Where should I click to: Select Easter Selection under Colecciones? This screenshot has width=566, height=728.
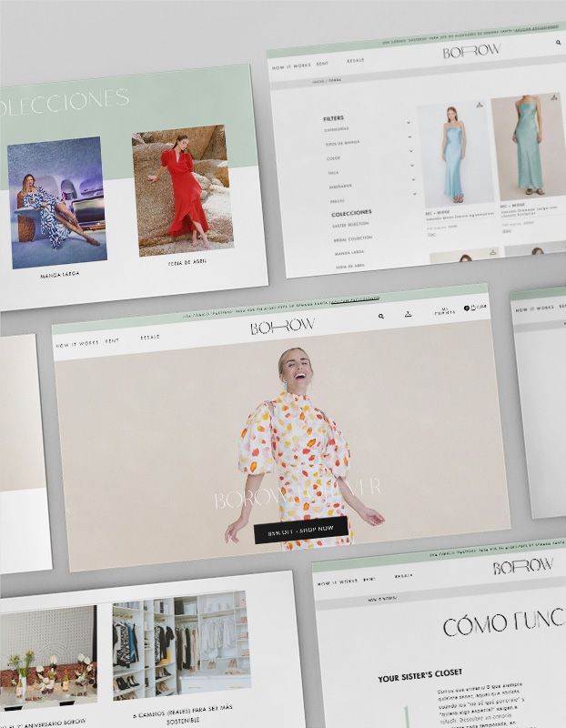click(350, 225)
